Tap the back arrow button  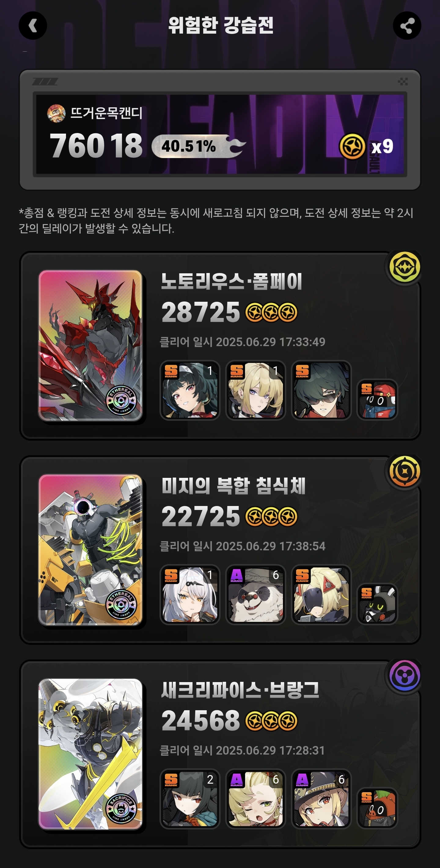point(33,26)
